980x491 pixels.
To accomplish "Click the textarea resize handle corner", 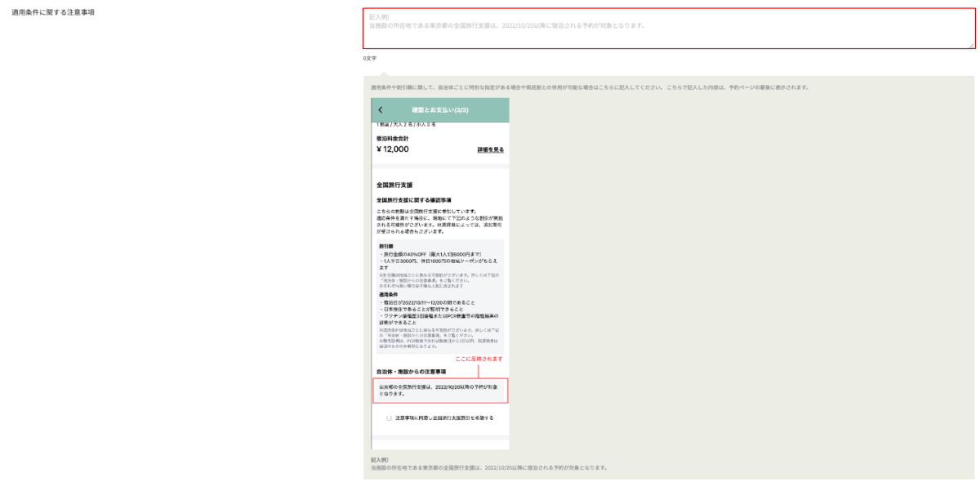I will click(971, 46).
